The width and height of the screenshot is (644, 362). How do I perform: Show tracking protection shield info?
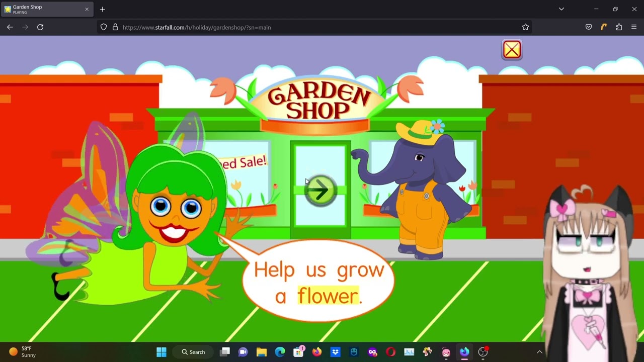(x=104, y=27)
